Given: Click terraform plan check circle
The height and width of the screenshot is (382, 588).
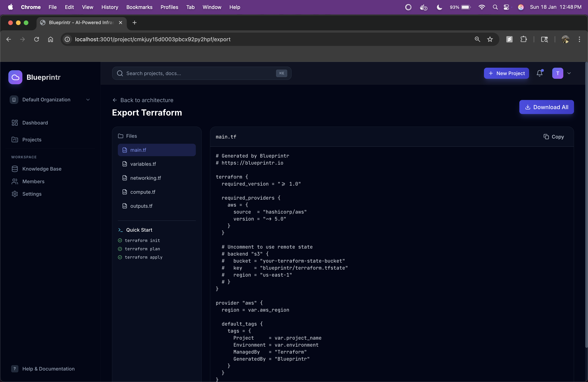Looking at the screenshot, I should pyautogui.click(x=120, y=249).
